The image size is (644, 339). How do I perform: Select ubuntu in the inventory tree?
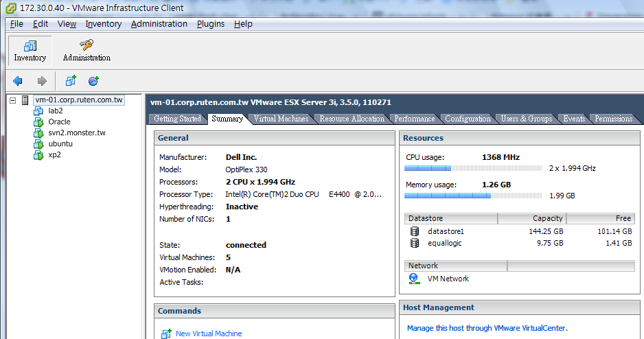(60, 144)
